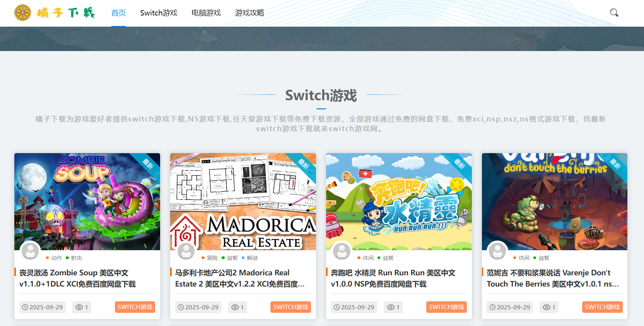Open the 首页 navigation tab
Image resolution: width=644 pixels, height=326 pixels.
pos(118,13)
